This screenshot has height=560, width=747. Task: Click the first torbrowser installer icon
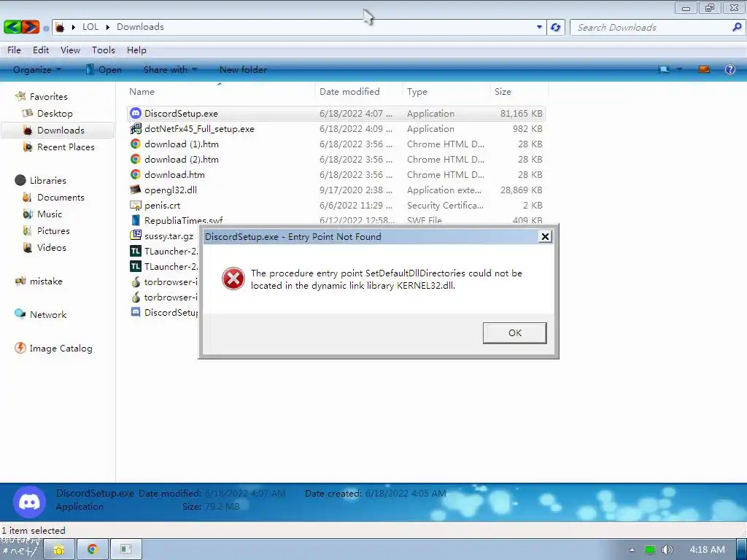[136, 282]
